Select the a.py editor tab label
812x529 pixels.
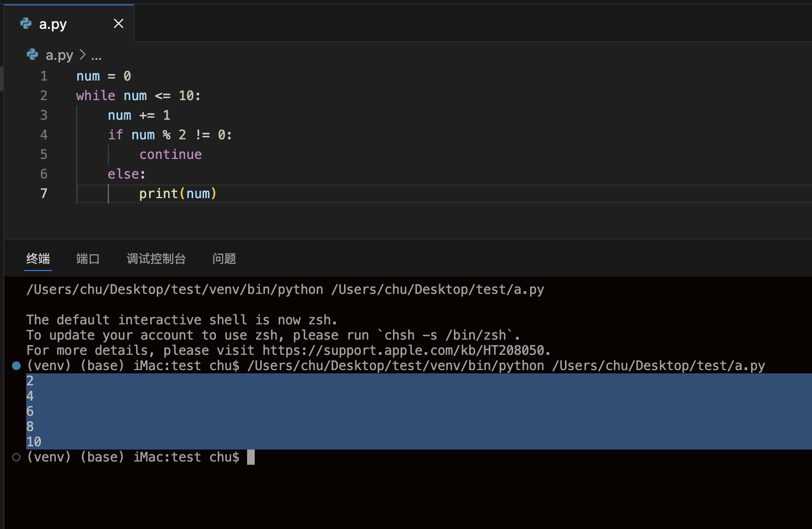coord(53,24)
